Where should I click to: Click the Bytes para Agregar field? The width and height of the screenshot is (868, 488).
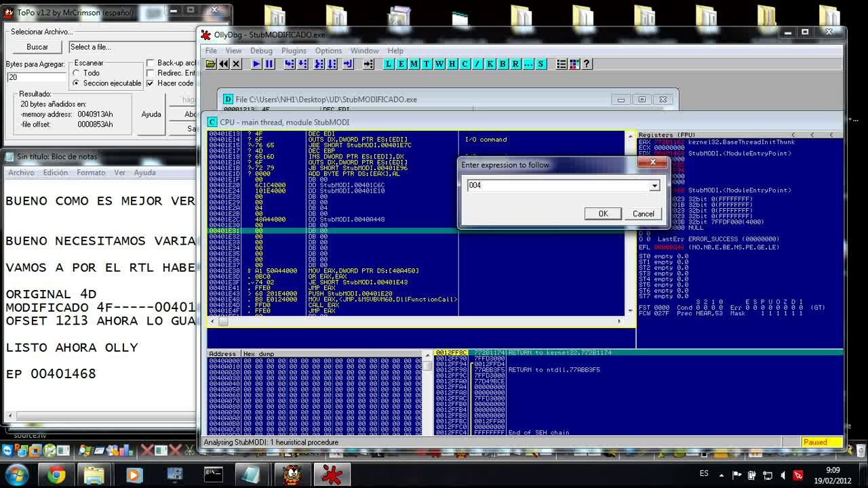(x=37, y=77)
